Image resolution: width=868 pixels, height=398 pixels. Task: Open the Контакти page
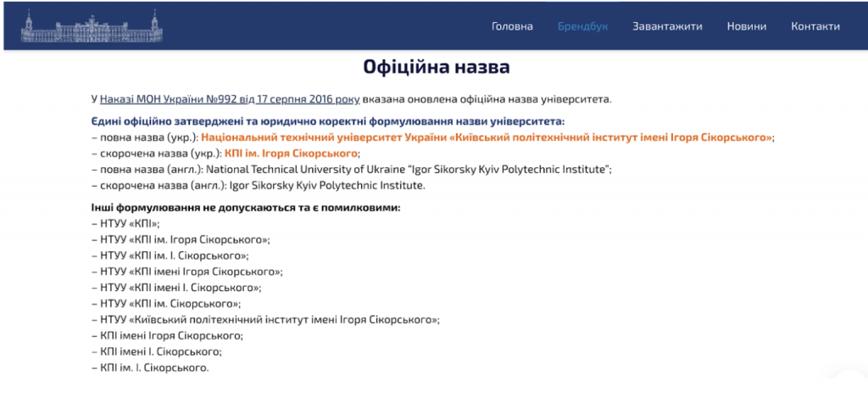(x=815, y=26)
